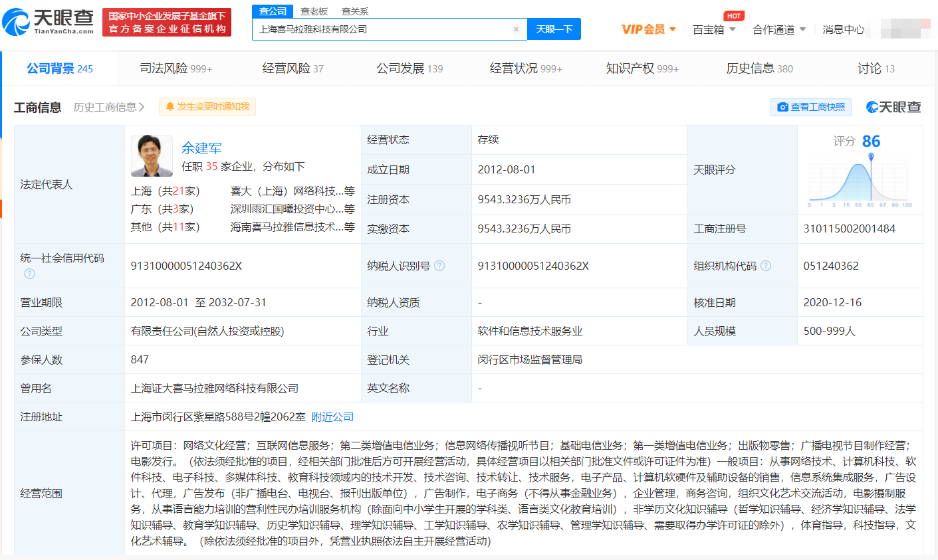Image resolution: width=938 pixels, height=560 pixels.
Task: Switch to the 查关系 search tab
Action: click(355, 11)
